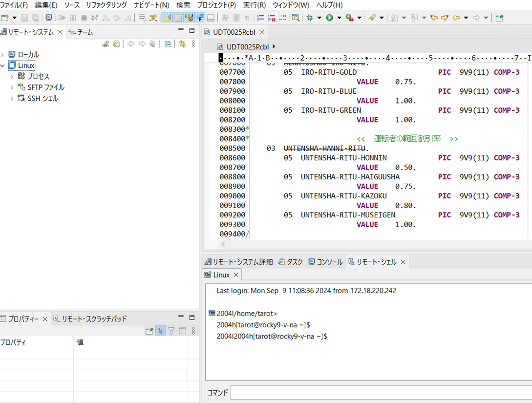The width and height of the screenshot is (532, 403).
Task: Click the green Run play button
Action: [329, 18]
